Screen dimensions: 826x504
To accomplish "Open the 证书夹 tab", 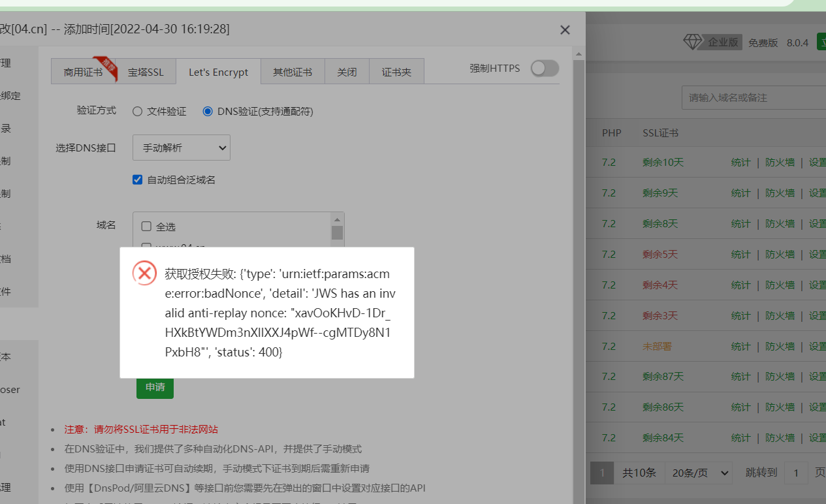I will (396, 72).
